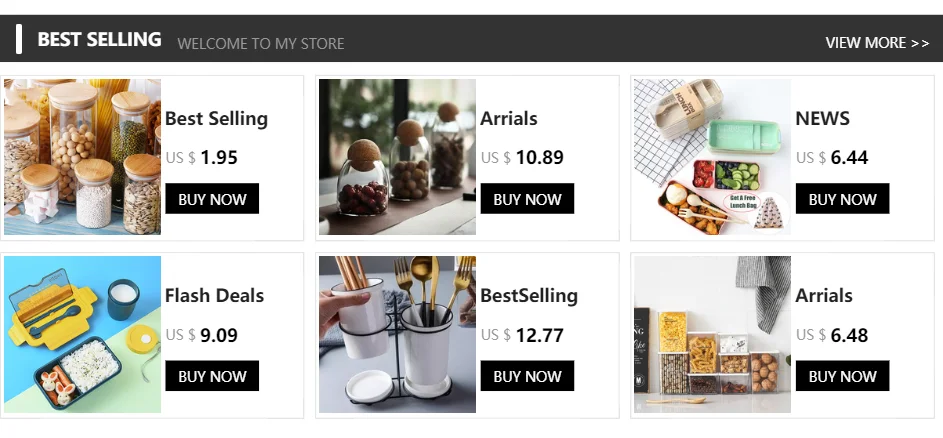The image size is (943, 438).
Task: Open the cork ball jar product image
Action: [397, 157]
